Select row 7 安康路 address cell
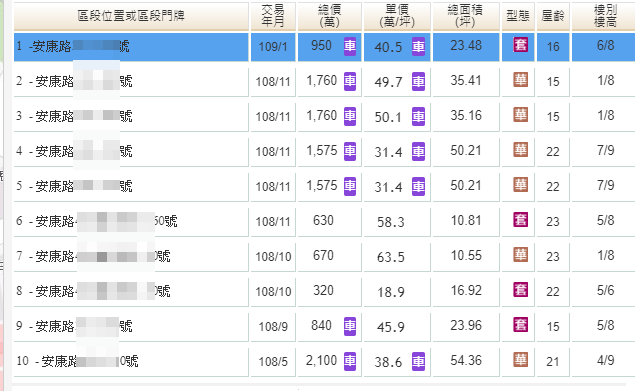 pos(131,256)
